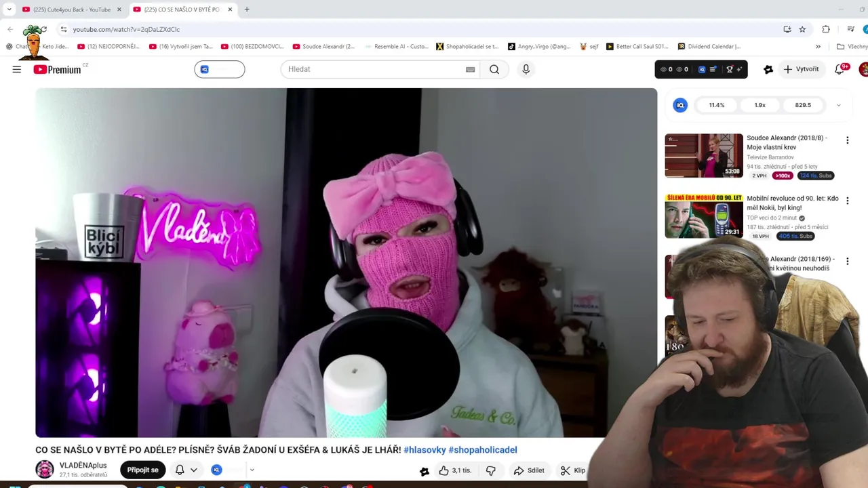Image resolution: width=868 pixels, height=488 pixels.
Task: Click the 2 VPH badge
Action: [x=759, y=176]
